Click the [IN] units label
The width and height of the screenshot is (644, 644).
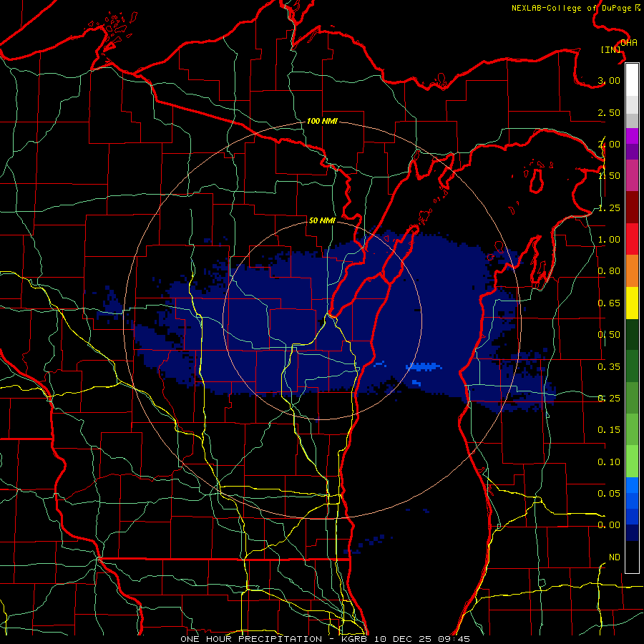pyautogui.click(x=611, y=49)
